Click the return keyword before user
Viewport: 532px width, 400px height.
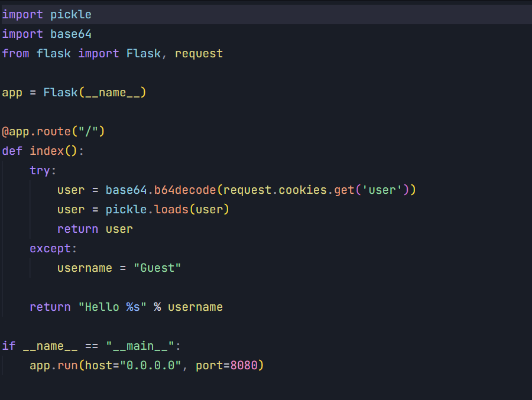coord(77,229)
